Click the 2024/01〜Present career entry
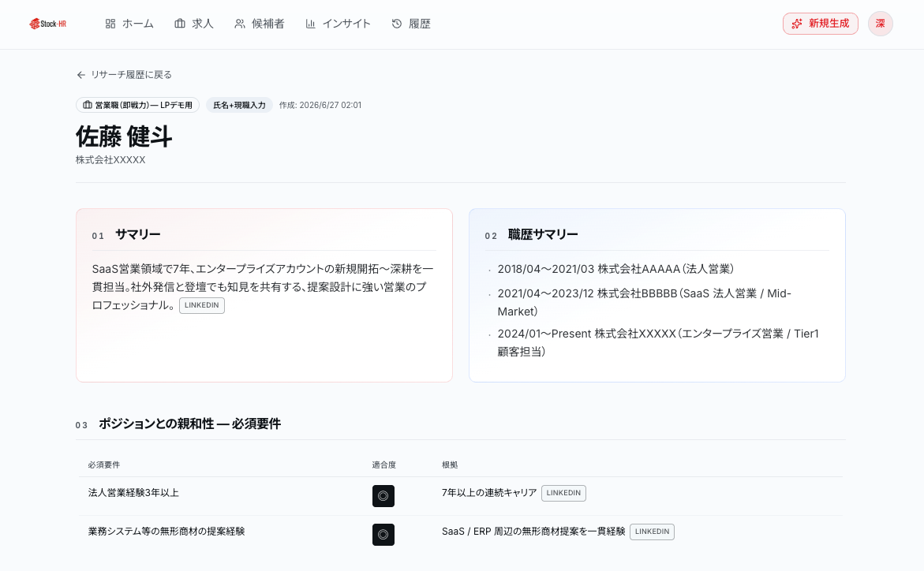 coord(657,342)
